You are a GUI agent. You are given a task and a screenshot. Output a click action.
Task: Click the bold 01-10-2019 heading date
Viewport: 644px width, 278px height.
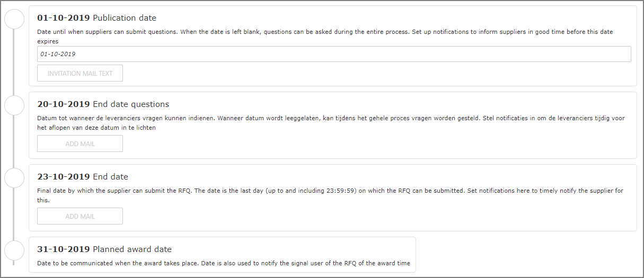(x=64, y=18)
